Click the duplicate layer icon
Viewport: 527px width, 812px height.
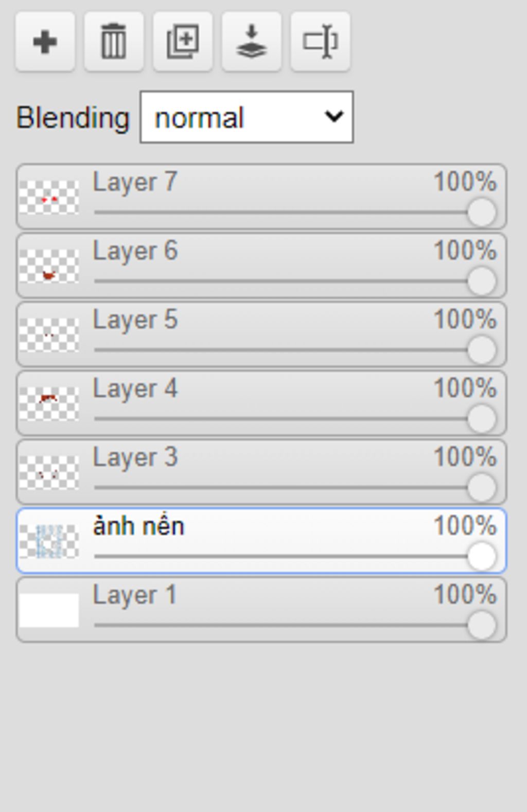pos(183,42)
